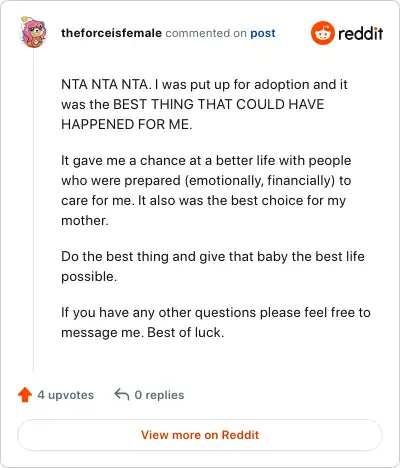Click the "commented on" gray text
400x468 pixels.
pos(206,33)
